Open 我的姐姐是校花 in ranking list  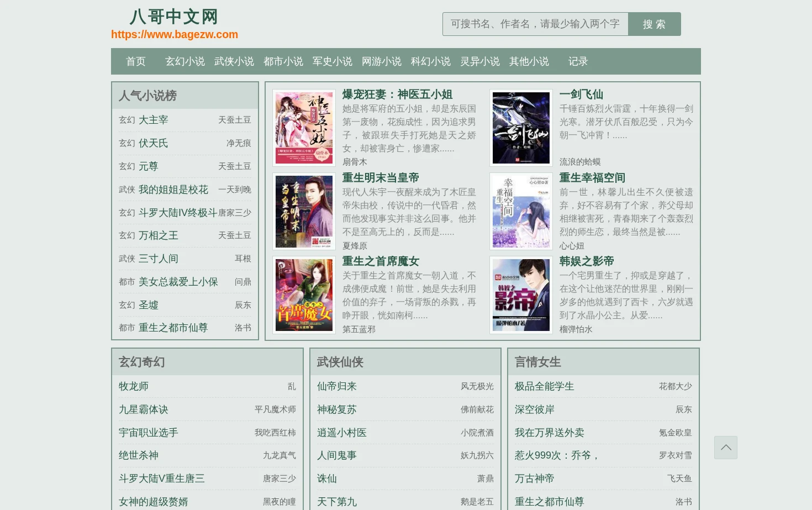[x=173, y=190]
